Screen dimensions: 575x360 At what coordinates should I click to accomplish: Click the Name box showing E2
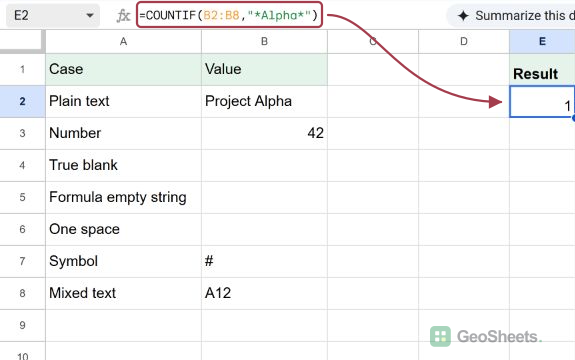coord(53,16)
